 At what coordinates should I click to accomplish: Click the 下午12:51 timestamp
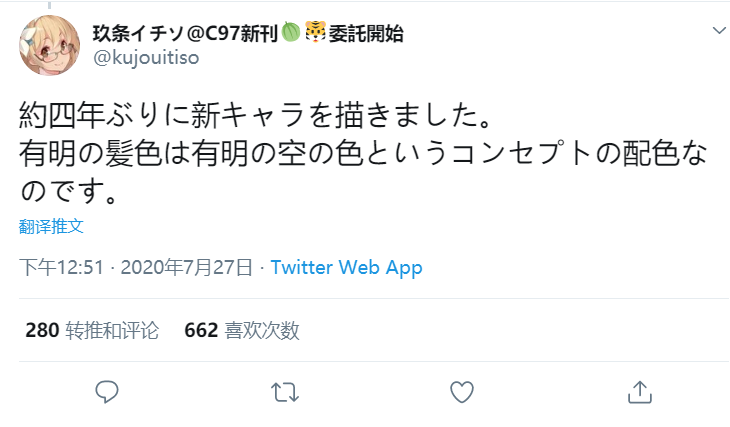(61, 268)
